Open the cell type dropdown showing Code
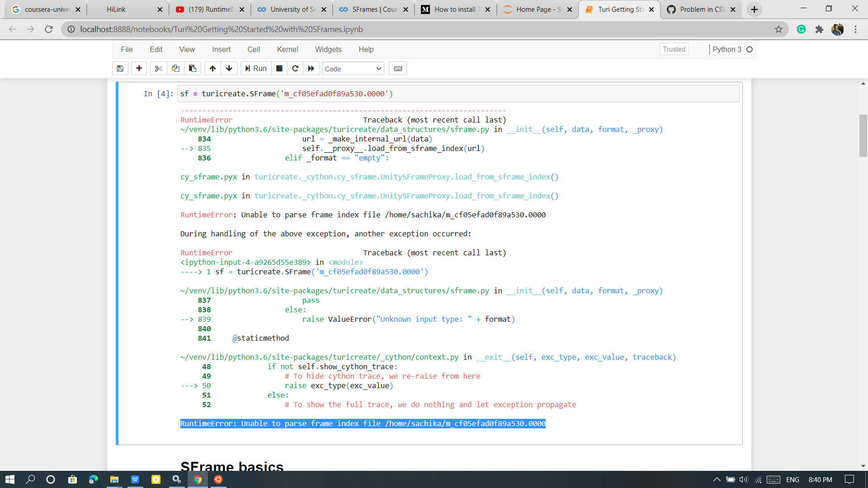868x488 pixels. 353,69
